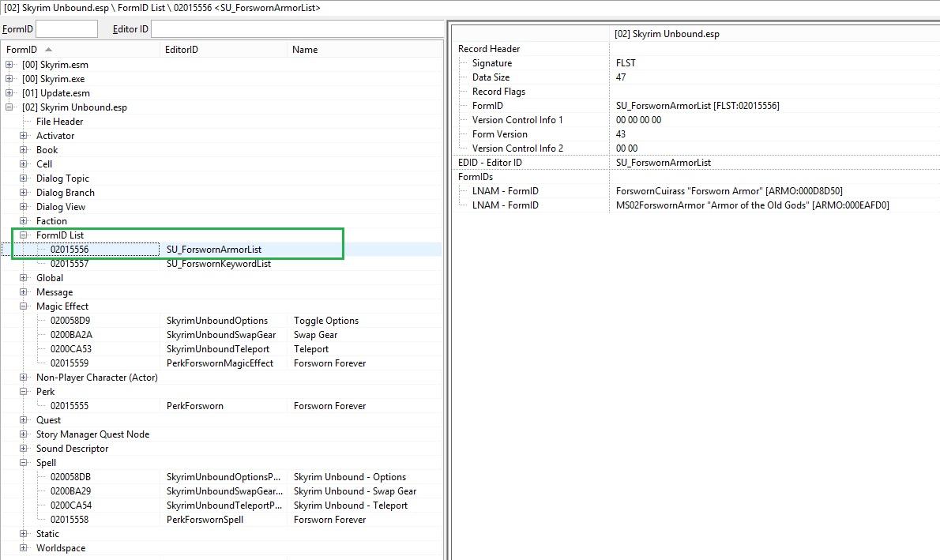Screen dimensions: 940x560
Task: Select the File Header tree item
Action: 59,121
